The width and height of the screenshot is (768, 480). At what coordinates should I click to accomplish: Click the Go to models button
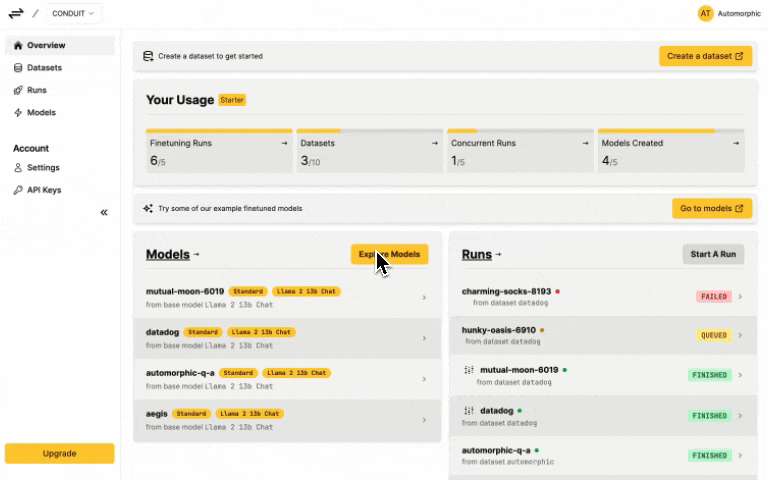[x=711, y=208]
